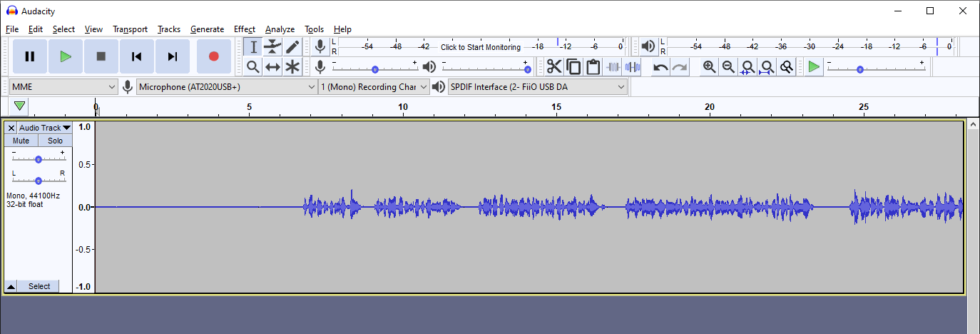
Task: Click to Start Monitoring on record meter
Action: 481,47
